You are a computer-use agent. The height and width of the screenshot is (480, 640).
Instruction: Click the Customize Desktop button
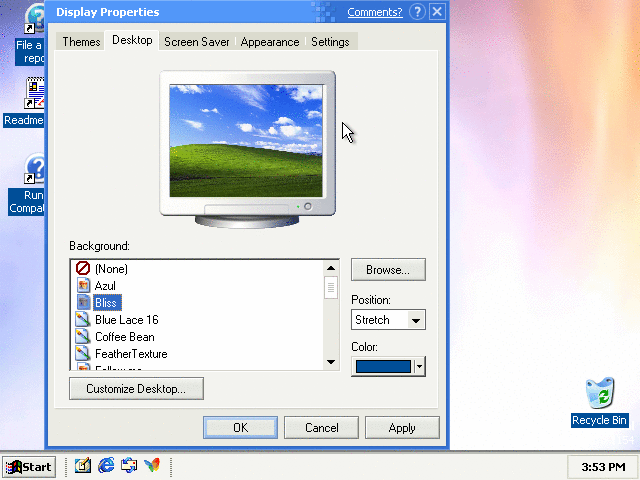[136, 389]
